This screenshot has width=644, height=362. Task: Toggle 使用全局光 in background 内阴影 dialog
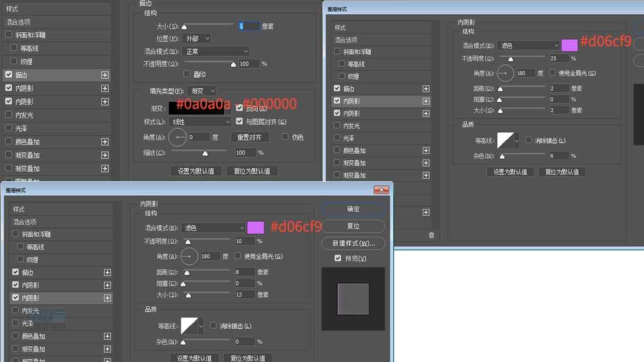tap(553, 73)
